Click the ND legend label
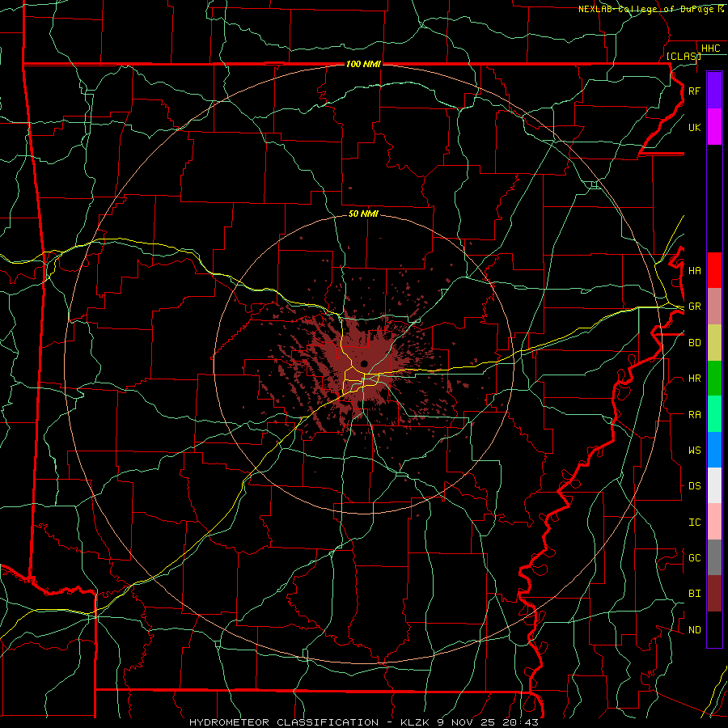This screenshot has width=728, height=728. [694, 630]
